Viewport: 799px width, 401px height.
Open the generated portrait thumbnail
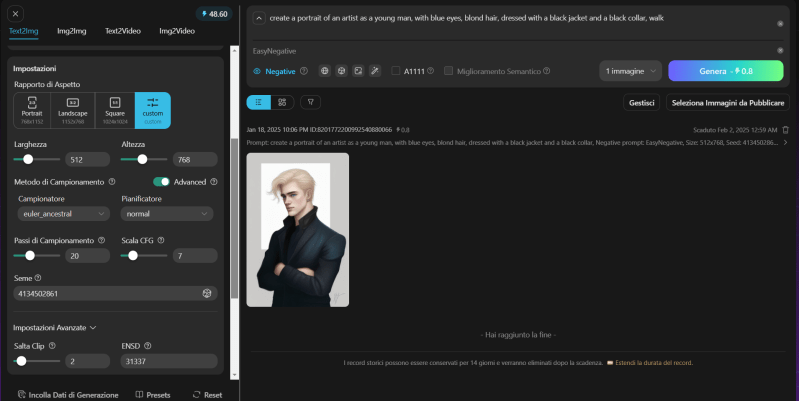(297, 229)
